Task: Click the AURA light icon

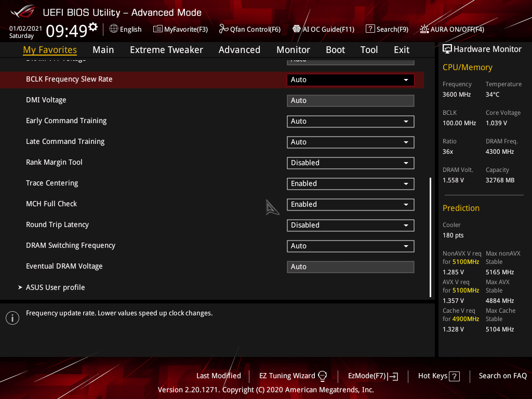Action: pos(424,29)
